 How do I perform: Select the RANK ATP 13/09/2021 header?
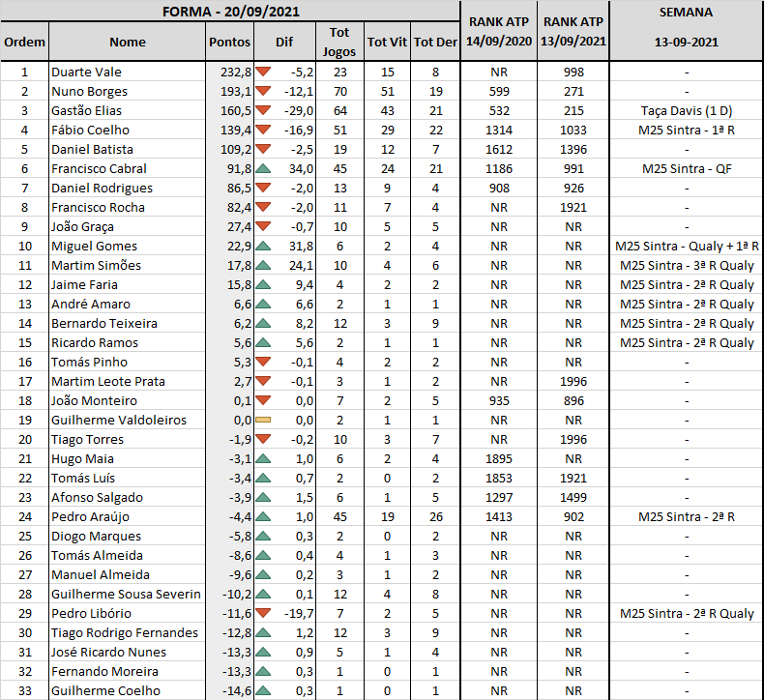pyautogui.click(x=573, y=31)
